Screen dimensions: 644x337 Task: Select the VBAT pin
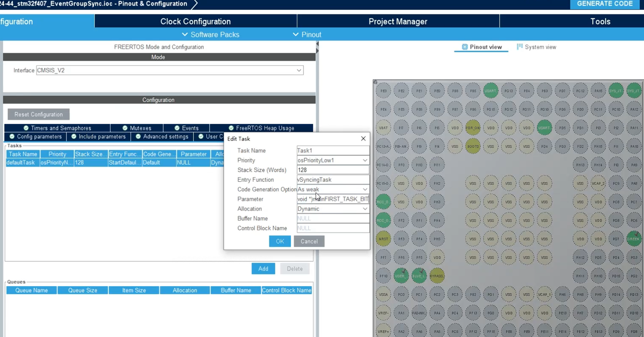pos(383,128)
